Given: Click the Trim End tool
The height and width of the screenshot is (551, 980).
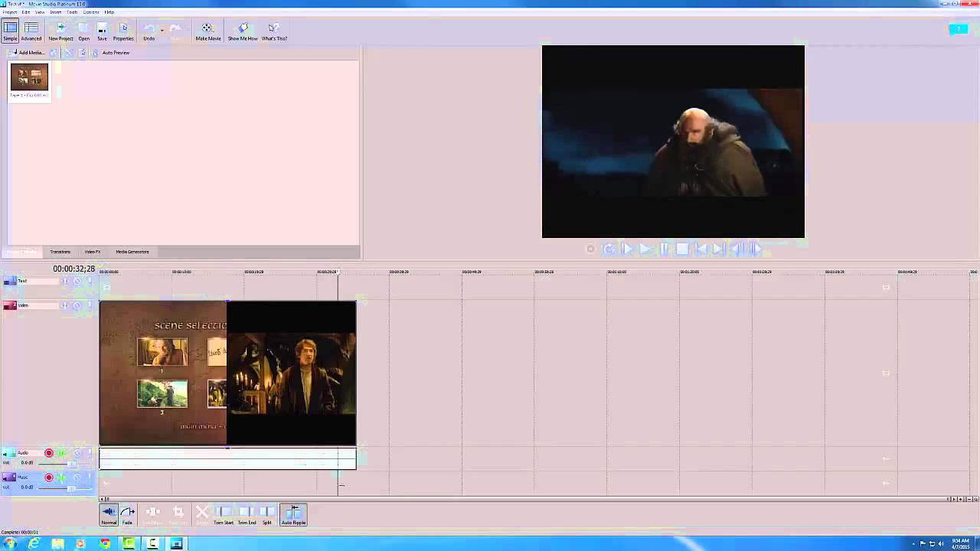Looking at the screenshot, I should pyautogui.click(x=247, y=515).
